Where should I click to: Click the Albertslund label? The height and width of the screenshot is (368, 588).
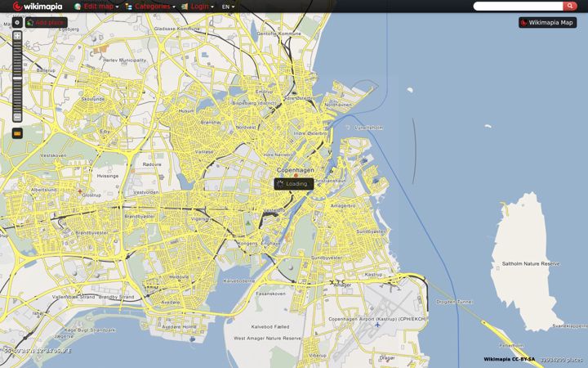[43, 190]
